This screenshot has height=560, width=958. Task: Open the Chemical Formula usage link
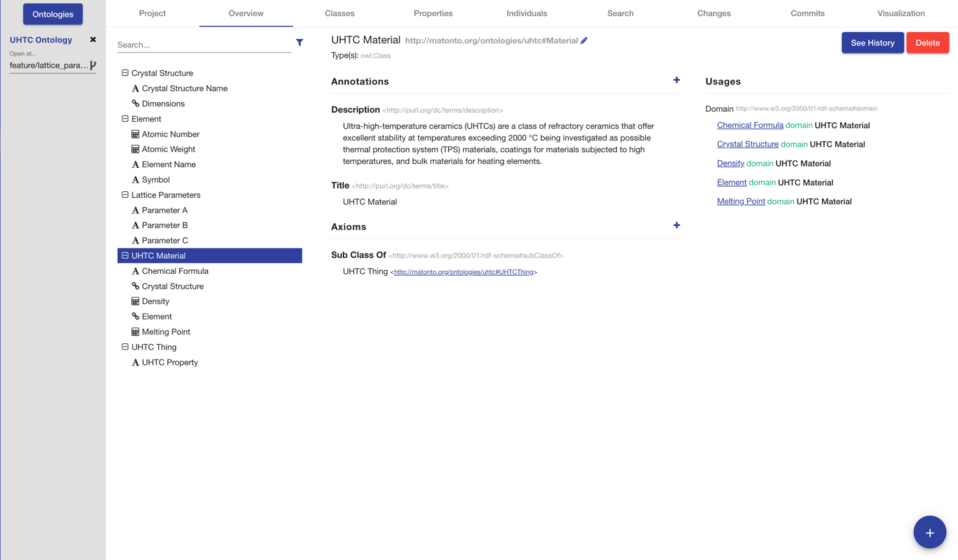[749, 125]
